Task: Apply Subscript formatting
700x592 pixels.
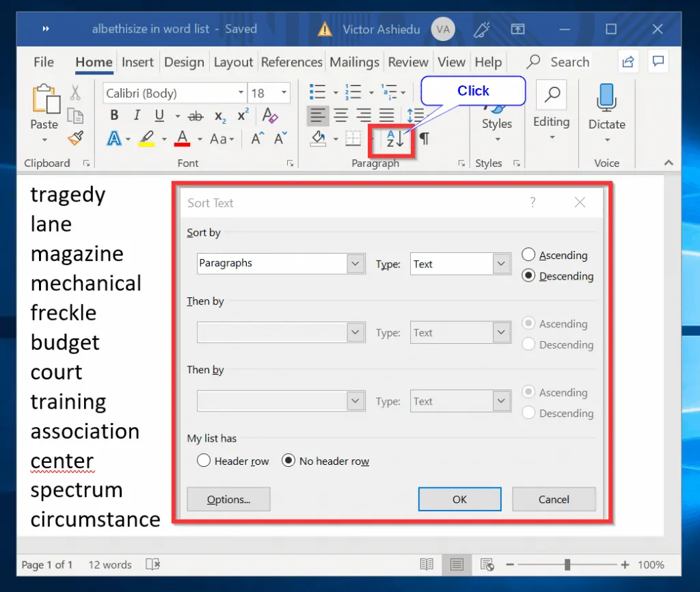Action: 219,116
